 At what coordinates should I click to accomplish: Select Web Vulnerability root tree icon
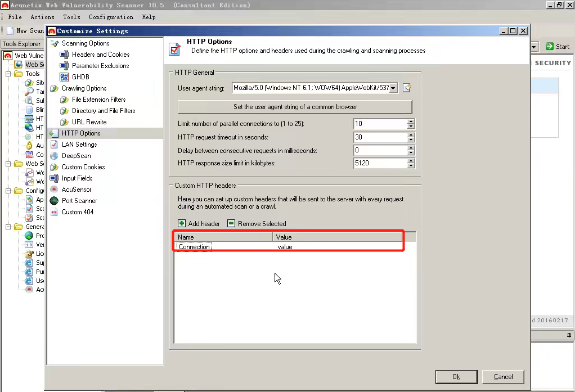point(8,56)
